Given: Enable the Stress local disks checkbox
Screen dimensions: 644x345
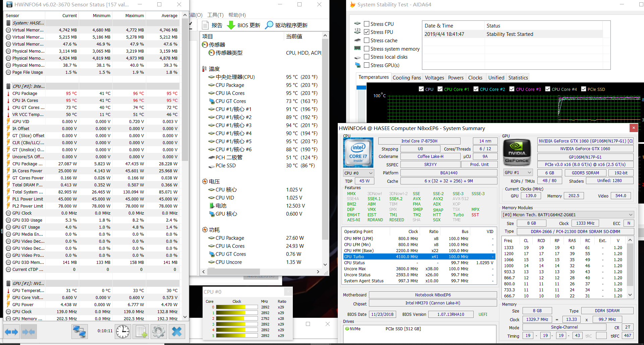Looking at the screenshot, I should 367,57.
